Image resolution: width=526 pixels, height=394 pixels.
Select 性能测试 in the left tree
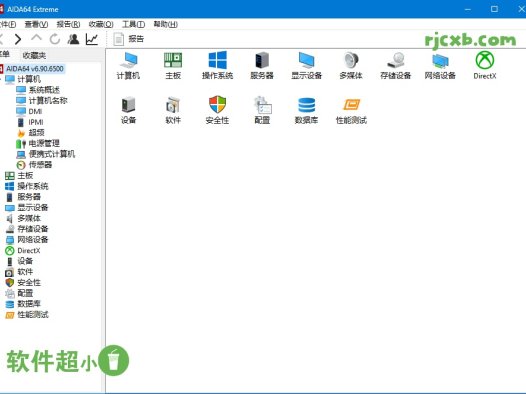point(27,315)
